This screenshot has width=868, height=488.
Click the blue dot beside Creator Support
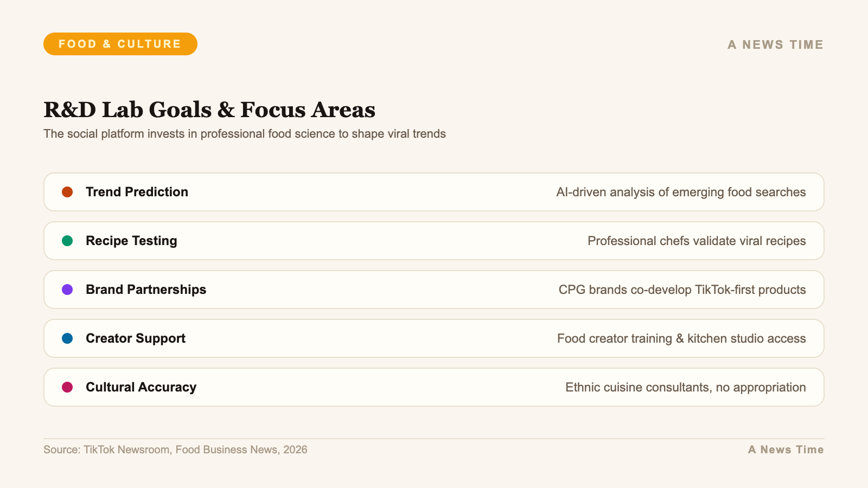[67, 338]
